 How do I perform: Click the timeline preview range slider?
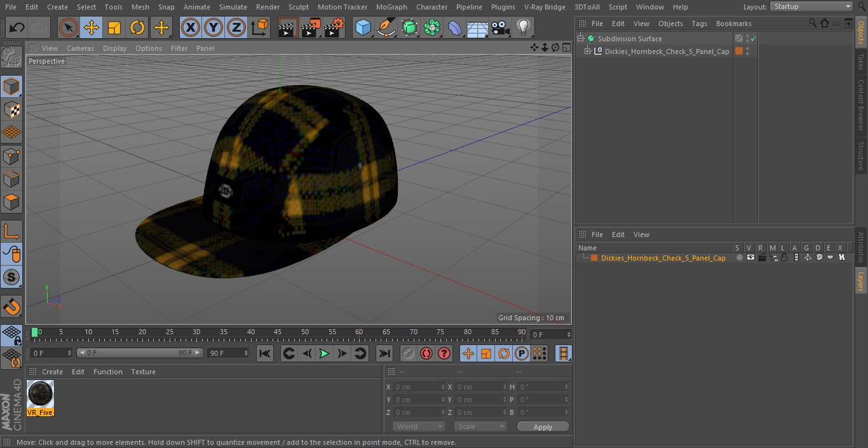point(140,353)
